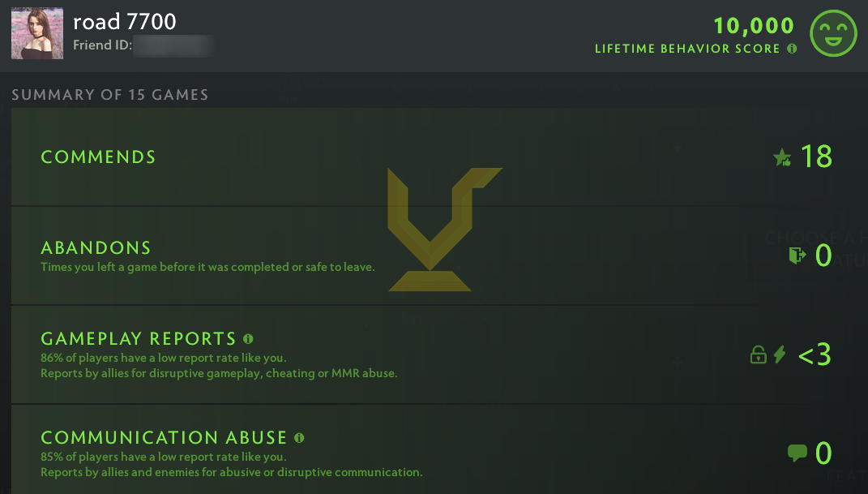Click the Communication Abuse heading
868x494 pixels.
click(x=164, y=437)
